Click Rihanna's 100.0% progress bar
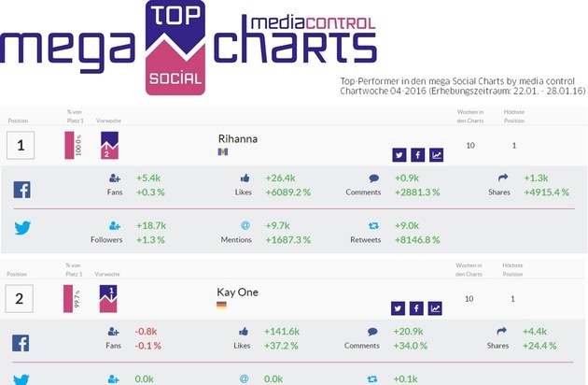Screen dimensions: 588x385 click(70, 145)
